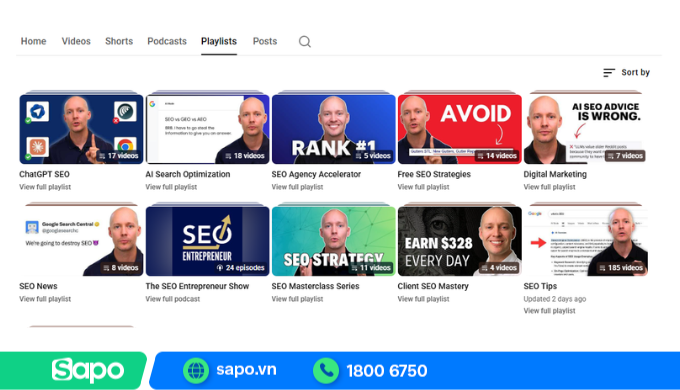The width and height of the screenshot is (680, 390).
Task: Click the Updated 2 days ago text
Action: point(555,299)
